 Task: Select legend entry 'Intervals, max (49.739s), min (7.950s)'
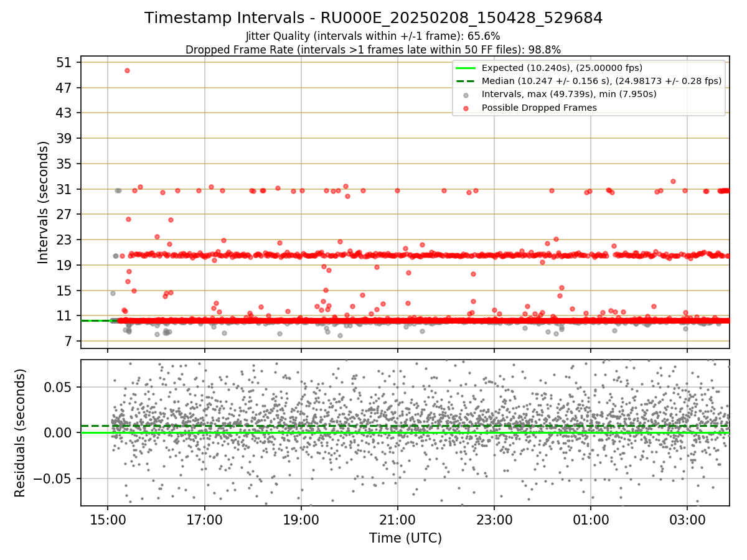click(569, 94)
